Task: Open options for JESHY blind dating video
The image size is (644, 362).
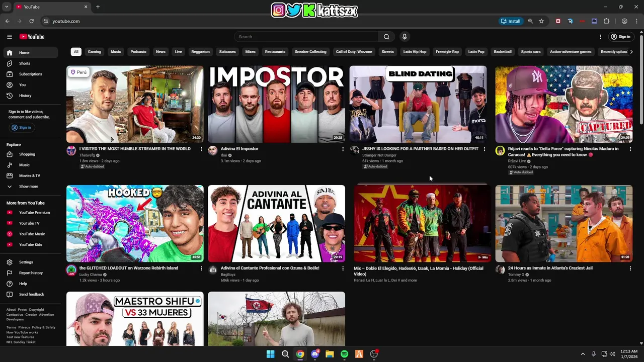Action: 485,149
